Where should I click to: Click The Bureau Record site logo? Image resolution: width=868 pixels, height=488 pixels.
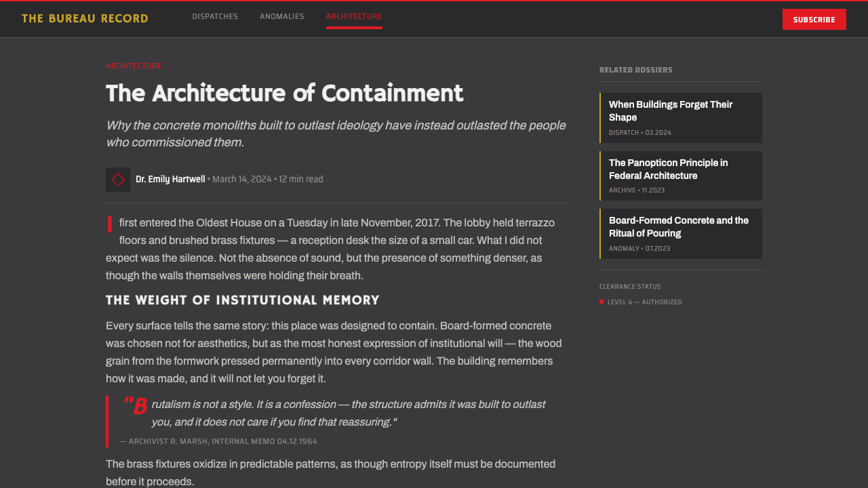pos(85,19)
